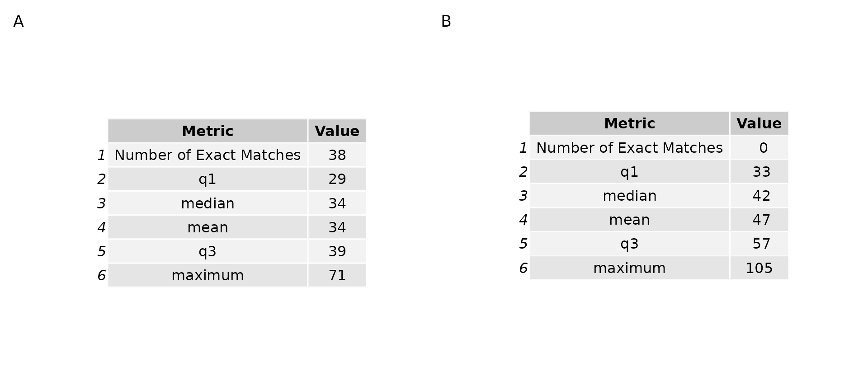The height and width of the screenshot is (391, 868).
Task: Select row number 6 in table A
Action: point(101,275)
